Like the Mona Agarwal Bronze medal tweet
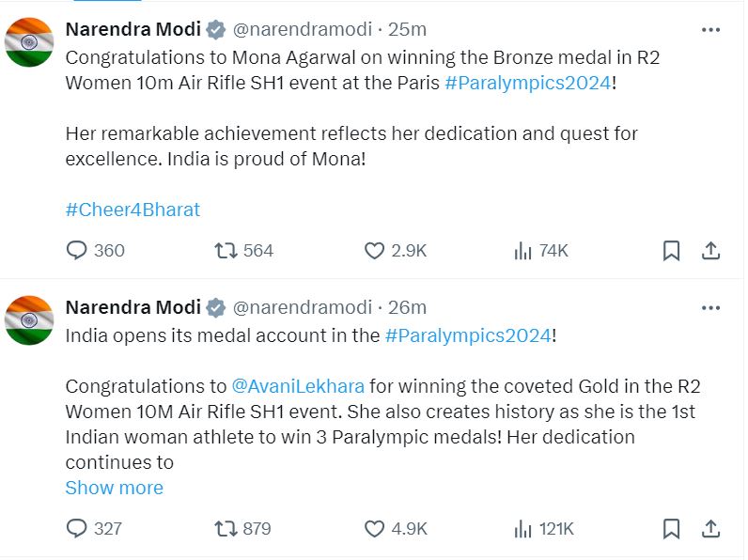This screenshot has height=560, width=748. click(x=374, y=250)
